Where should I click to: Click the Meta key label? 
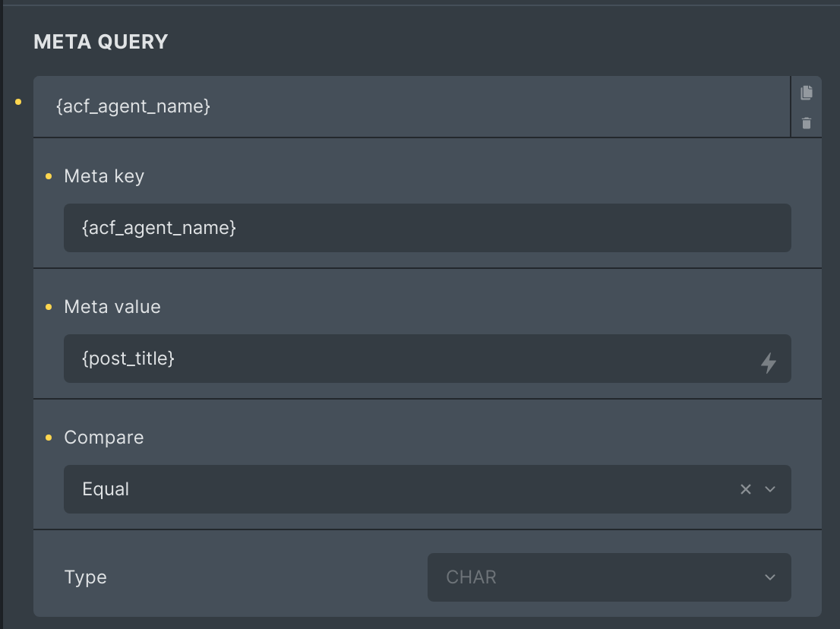[x=104, y=176]
